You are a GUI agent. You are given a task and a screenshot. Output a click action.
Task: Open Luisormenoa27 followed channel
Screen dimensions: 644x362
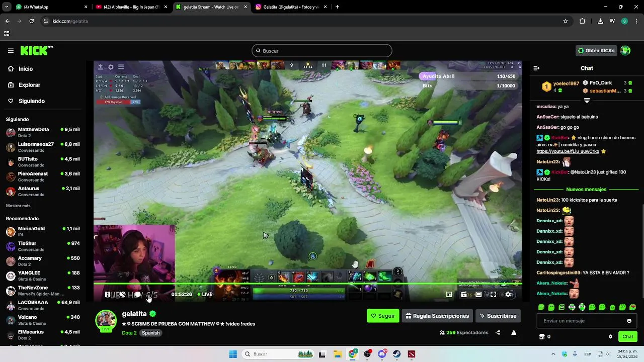43,147
